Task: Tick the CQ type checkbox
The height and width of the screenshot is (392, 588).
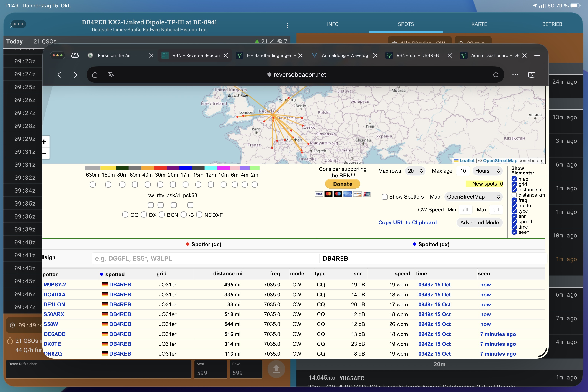Action: click(125, 215)
